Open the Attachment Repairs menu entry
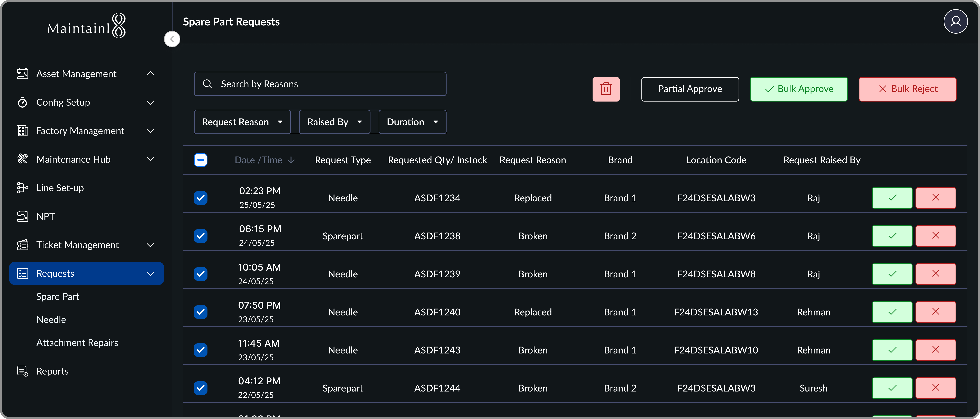 77,342
